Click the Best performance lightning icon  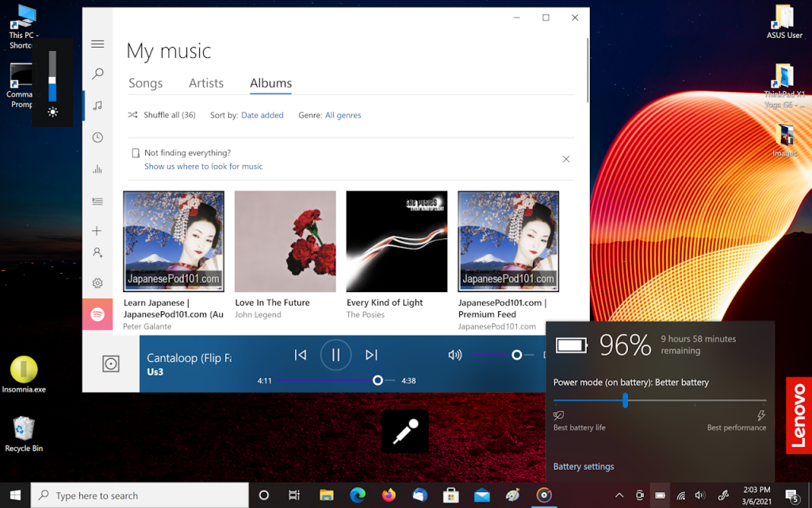pos(760,415)
